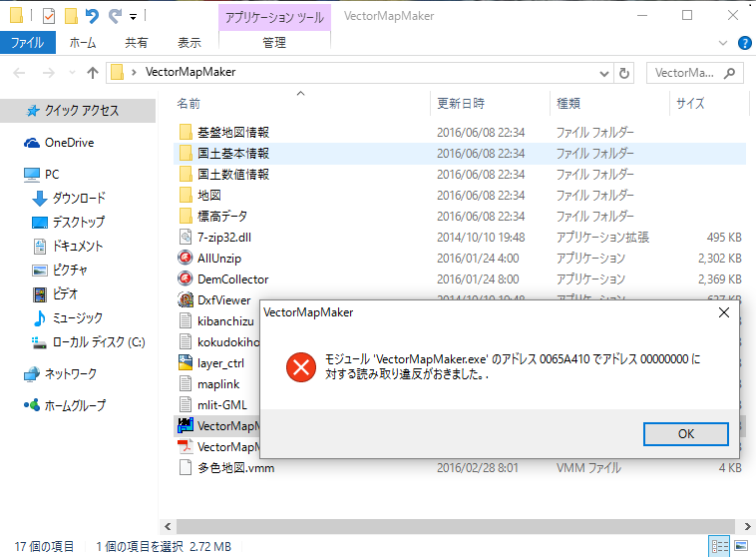Refresh the folder view

click(624, 73)
